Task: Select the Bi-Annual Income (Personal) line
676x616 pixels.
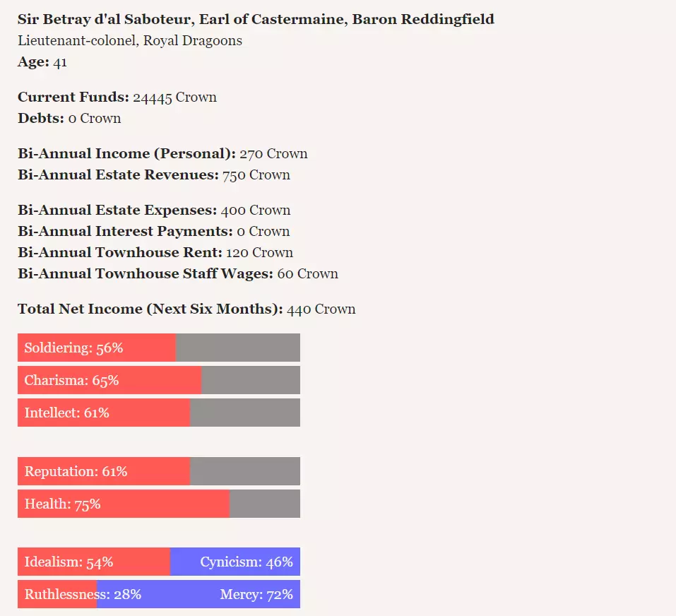Action: [x=162, y=153]
